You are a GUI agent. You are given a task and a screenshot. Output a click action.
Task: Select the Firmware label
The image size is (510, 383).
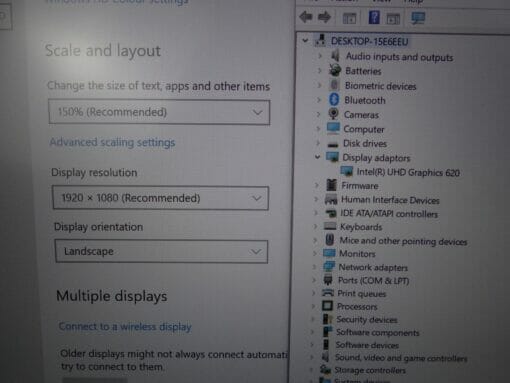[x=360, y=186]
